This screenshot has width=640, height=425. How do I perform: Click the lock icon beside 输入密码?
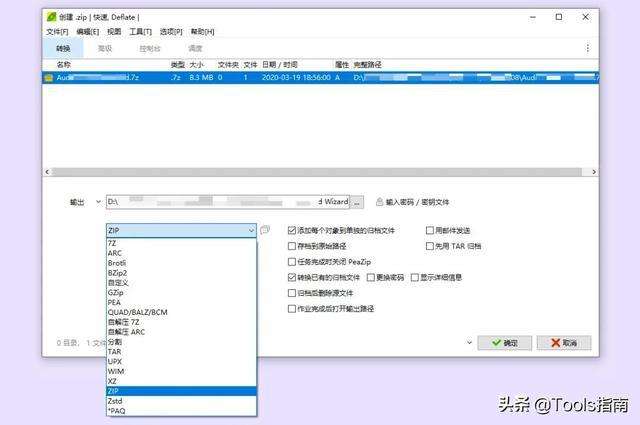coord(379,202)
